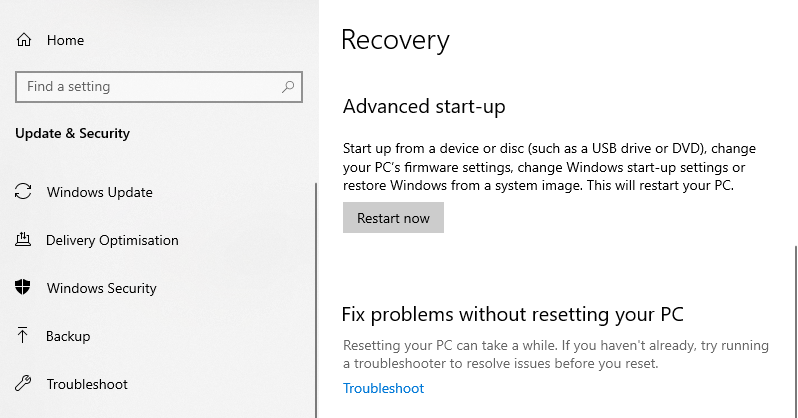
Task: Click the Home house icon
Action: (x=24, y=40)
